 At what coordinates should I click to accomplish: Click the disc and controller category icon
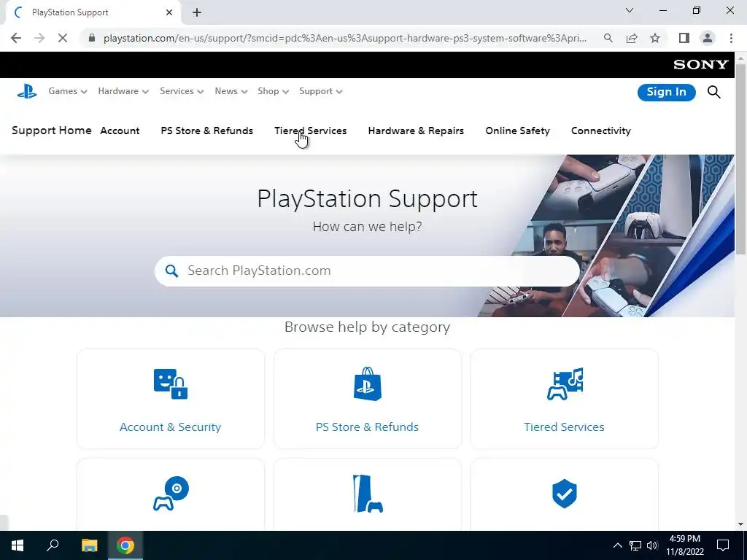click(x=171, y=494)
